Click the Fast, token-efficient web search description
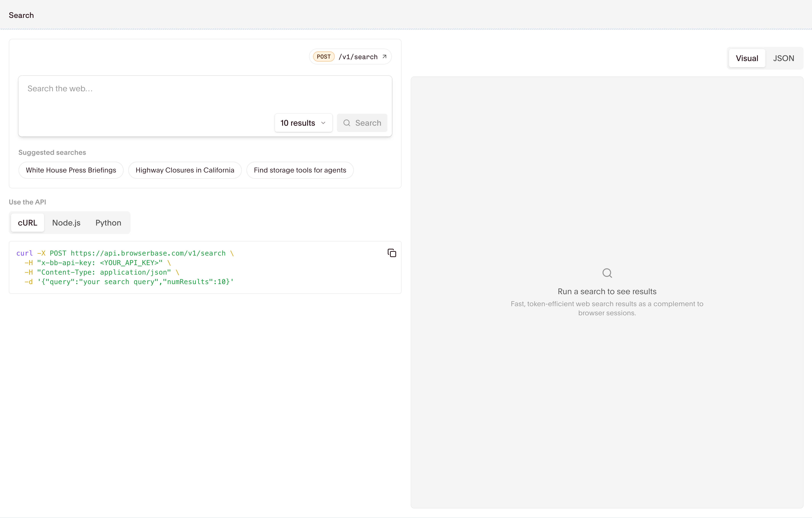Image resolution: width=812 pixels, height=518 pixels. 607,308
